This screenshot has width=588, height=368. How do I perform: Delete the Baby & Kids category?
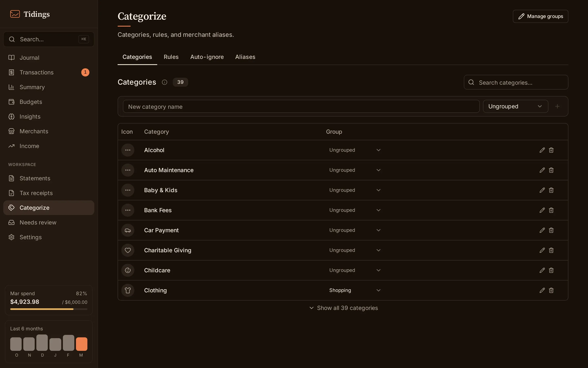(x=551, y=190)
